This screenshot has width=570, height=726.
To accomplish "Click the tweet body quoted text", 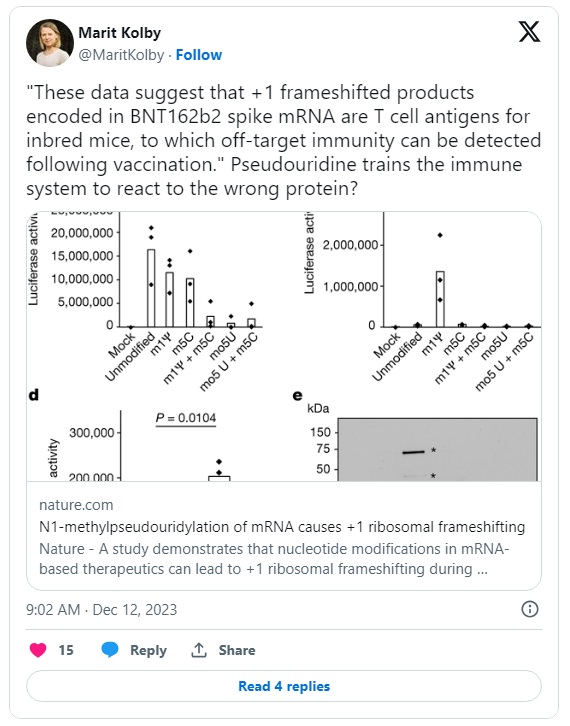I will [283, 140].
